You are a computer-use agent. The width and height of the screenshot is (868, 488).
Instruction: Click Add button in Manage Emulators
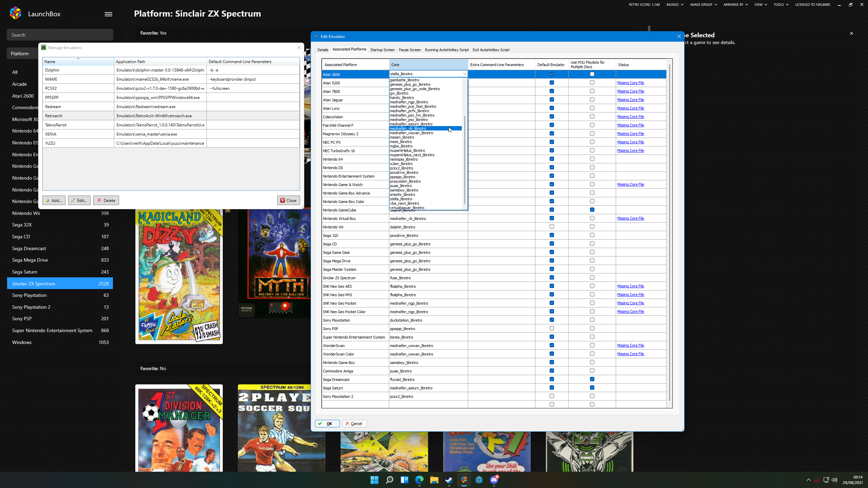tap(54, 200)
